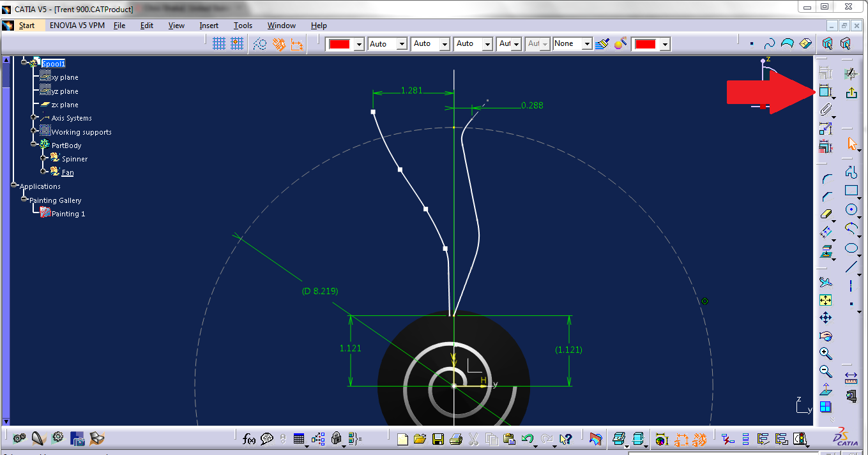Toggle Geometrical Constraints
This screenshot has height=455, width=868.
(278, 43)
